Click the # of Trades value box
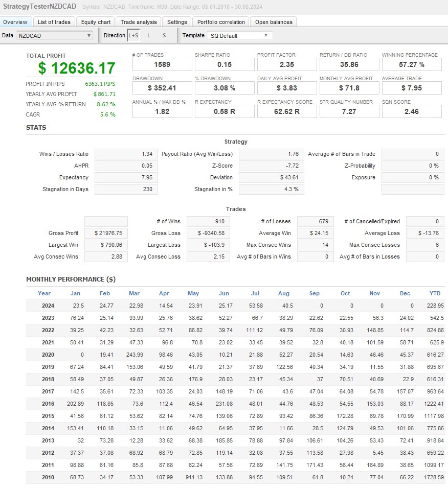448x490 pixels. pos(162,64)
